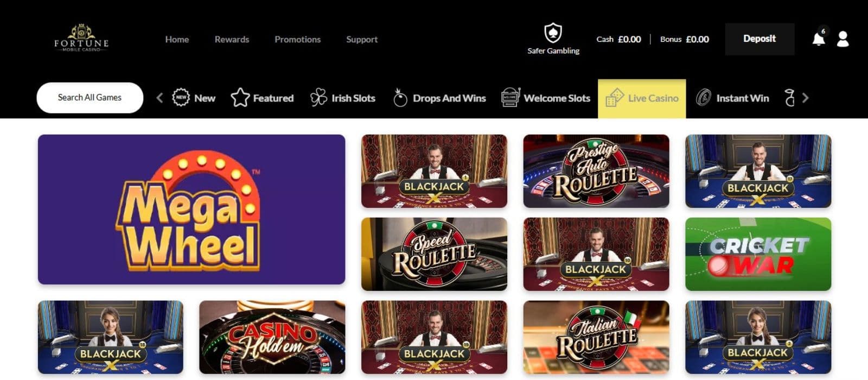This screenshot has height=380, width=868.
Task: Click the Safer Gambling shield icon
Action: pos(553,33)
